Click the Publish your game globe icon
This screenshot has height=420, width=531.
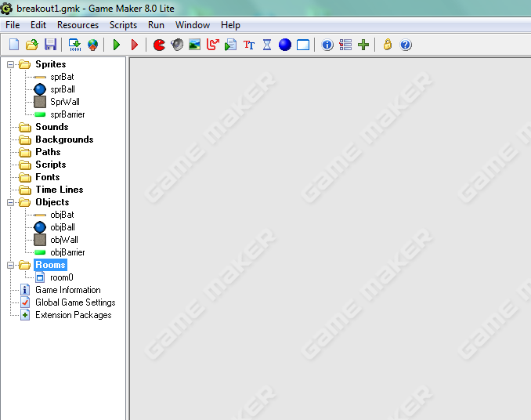tap(92, 45)
